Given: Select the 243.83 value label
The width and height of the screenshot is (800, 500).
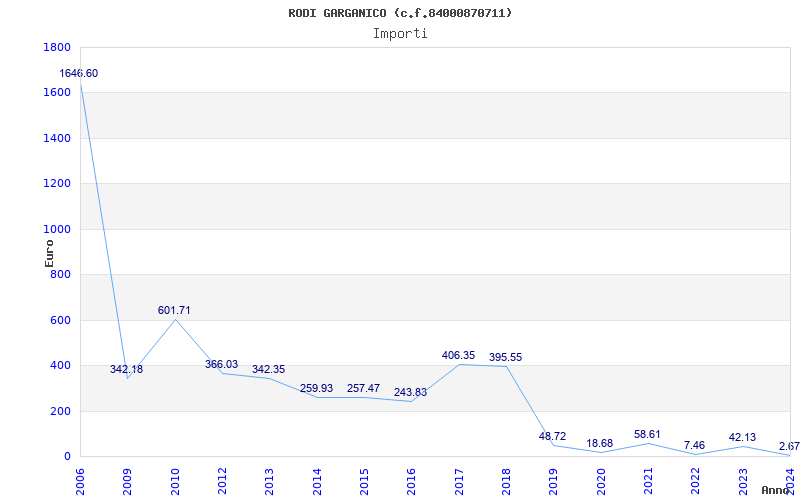Looking at the screenshot, I should pyautogui.click(x=410, y=393).
